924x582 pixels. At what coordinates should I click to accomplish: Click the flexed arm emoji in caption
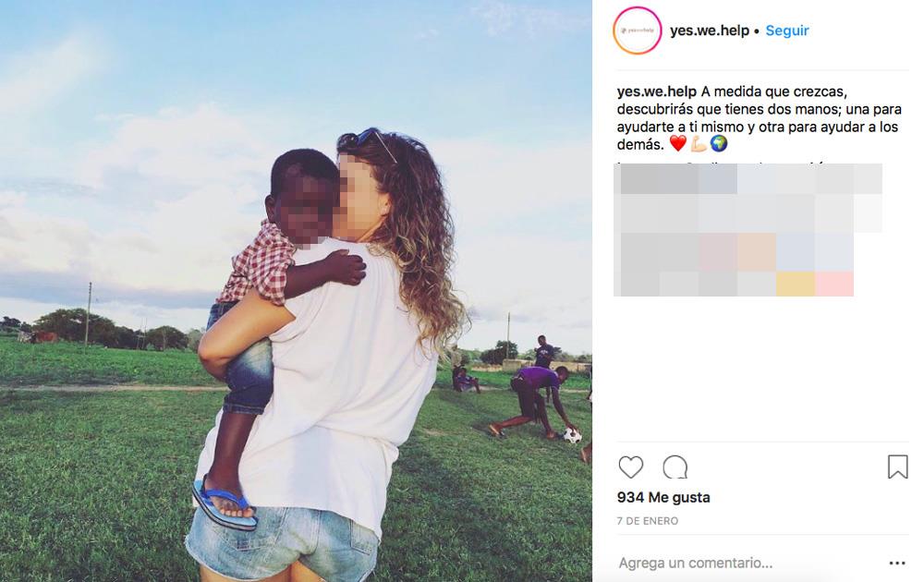point(699,143)
